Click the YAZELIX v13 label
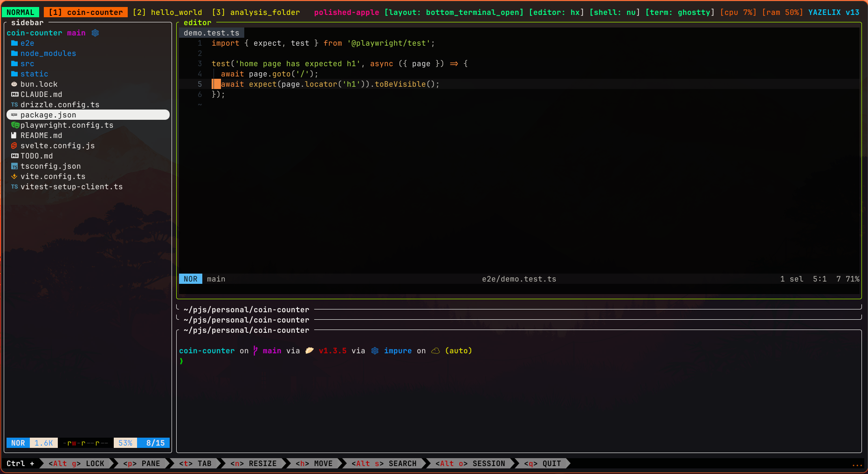Viewport: 868px width, 474px height. (x=834, y=13)
